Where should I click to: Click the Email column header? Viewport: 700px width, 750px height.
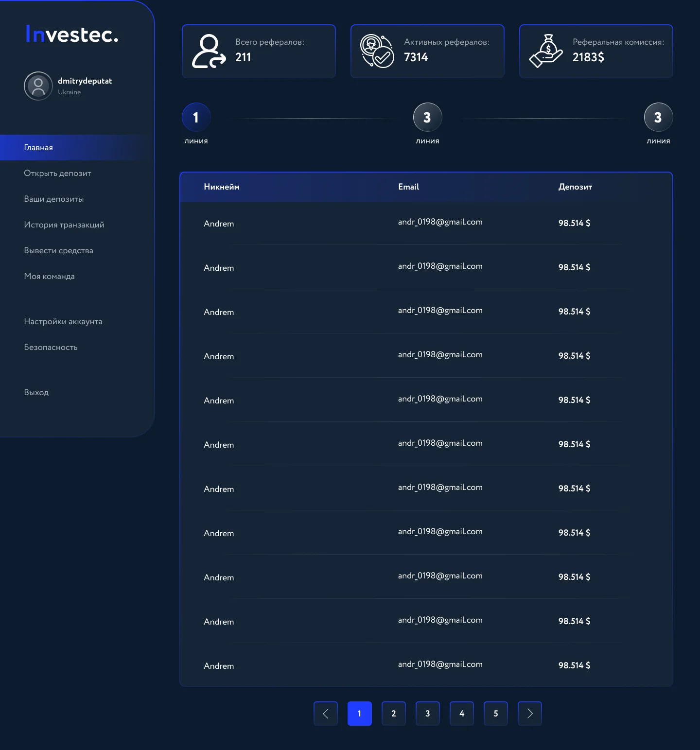click(408, 187)
